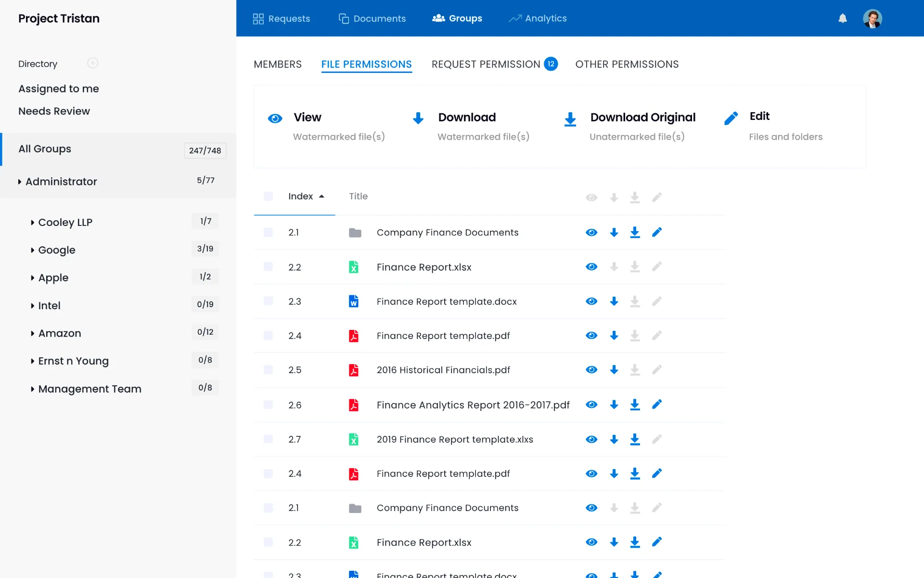Switch to the Request Permission tab
The image size is (924, 578).
click(x=486, y=64)
